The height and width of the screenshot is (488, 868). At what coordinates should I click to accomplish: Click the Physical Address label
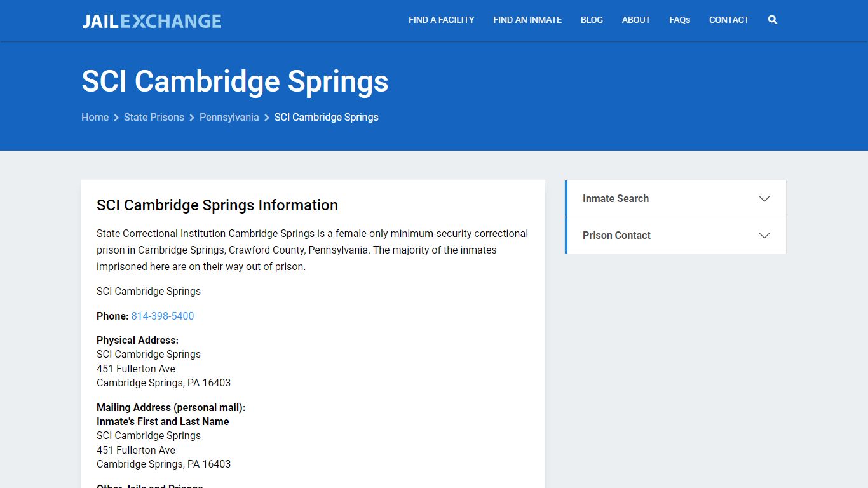(x=137, y=340)
